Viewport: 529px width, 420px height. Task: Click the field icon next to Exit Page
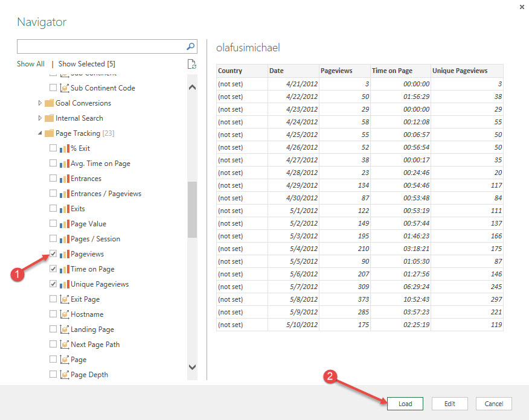tap(64, 299)
